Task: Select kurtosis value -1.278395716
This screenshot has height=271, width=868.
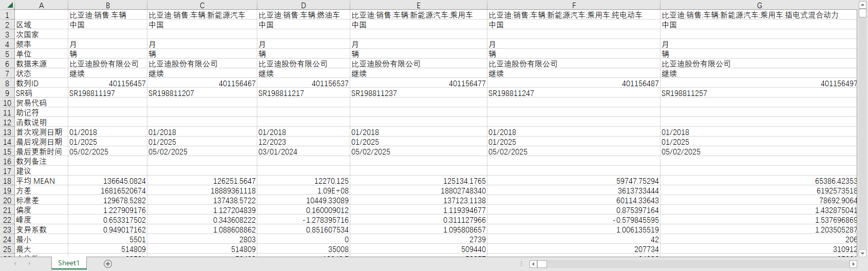Action: click(304, 220)
